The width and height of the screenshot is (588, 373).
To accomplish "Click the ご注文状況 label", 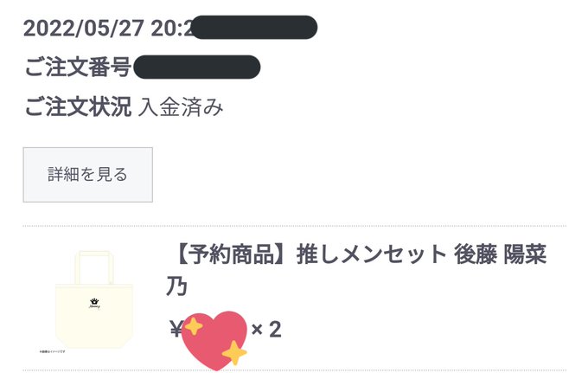I will point(78,106).
